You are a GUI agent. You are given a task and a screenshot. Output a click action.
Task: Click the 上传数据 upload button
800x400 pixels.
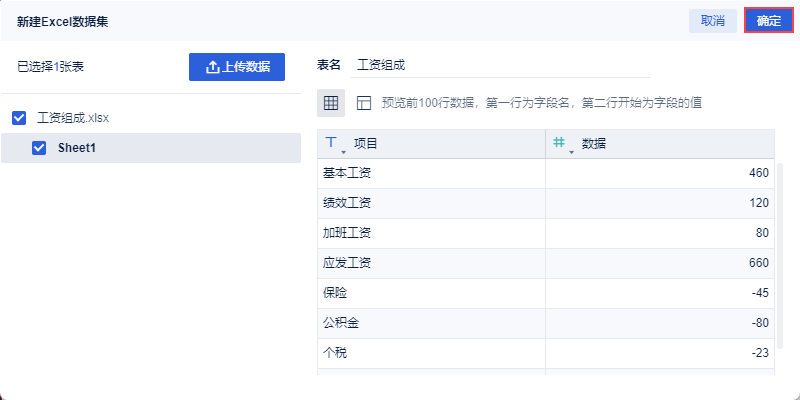(237, 67)
